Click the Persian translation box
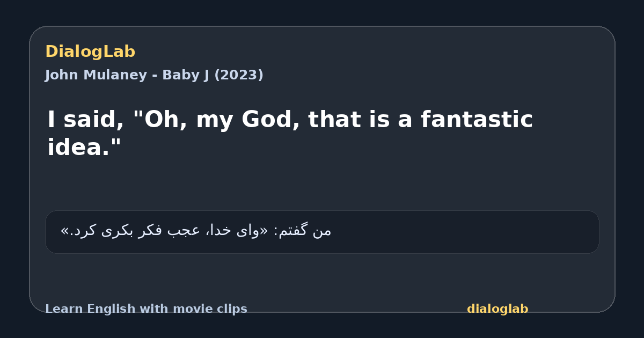 click(x=322, y=232)
